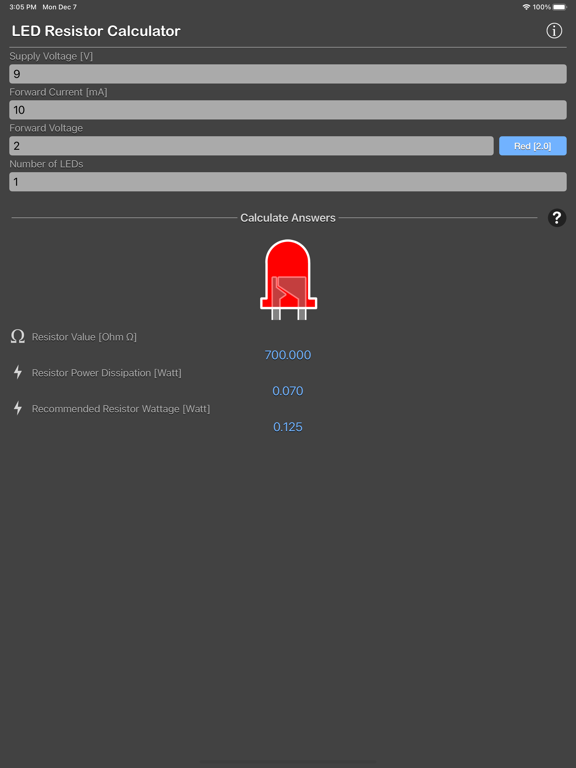The height and width of the screenshot is (768, 576).
Task: Select the Number of LEDs field
Action: pyautogui.click(x=288, y=182)
